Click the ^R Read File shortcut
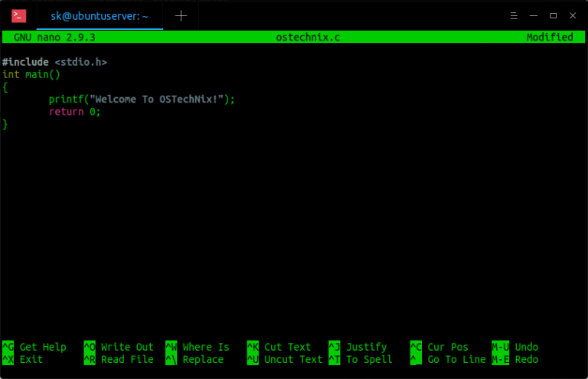This screenshot has width=588, height=379. click(x=119, y=359)
